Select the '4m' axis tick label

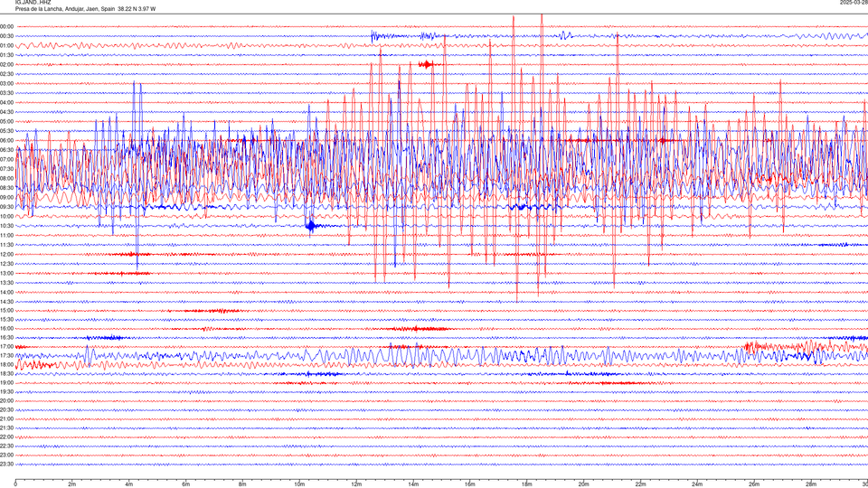[x=129, y=484]
